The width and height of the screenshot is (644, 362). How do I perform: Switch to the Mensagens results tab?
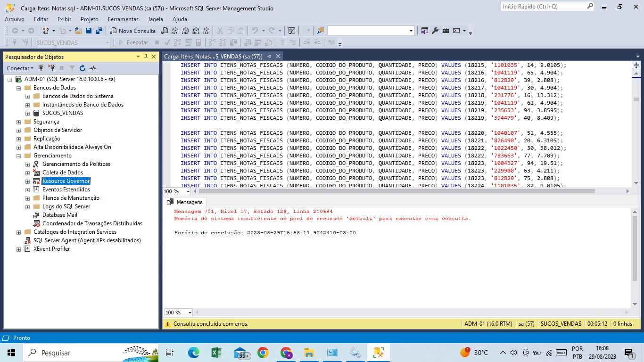coord(185,202)
